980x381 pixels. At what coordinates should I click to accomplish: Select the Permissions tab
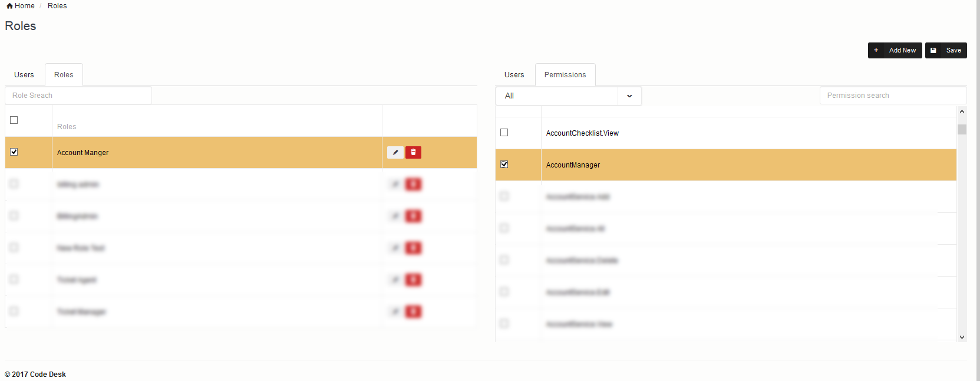(x=565, y=75)
